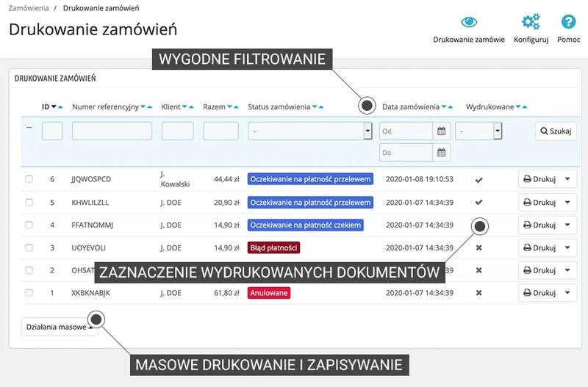Click client name 'J. Kowalski'
The width and height of the screenshot is (588, 387).
pos(175,179)
